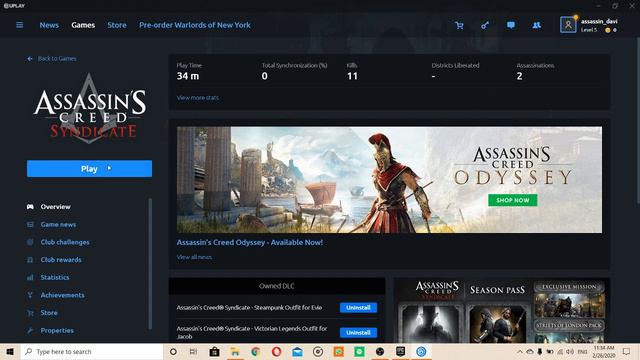Open Pre-order Warlords of New York
This screenshot has height=360, width=640.
[195, 25]
